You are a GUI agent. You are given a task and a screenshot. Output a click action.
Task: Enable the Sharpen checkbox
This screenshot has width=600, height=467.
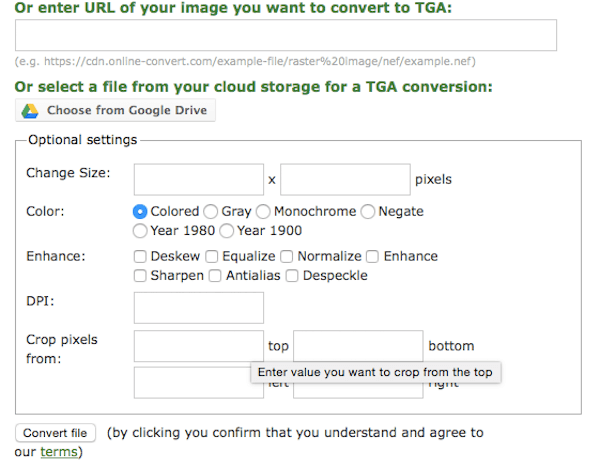[141, 275]
